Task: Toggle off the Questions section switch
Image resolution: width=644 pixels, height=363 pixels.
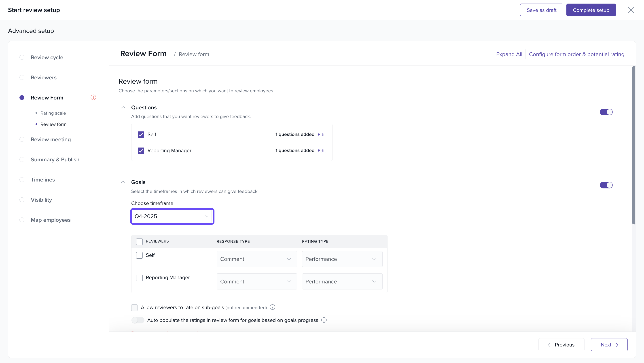Action: pyautogui.click(x=606, y=112)
